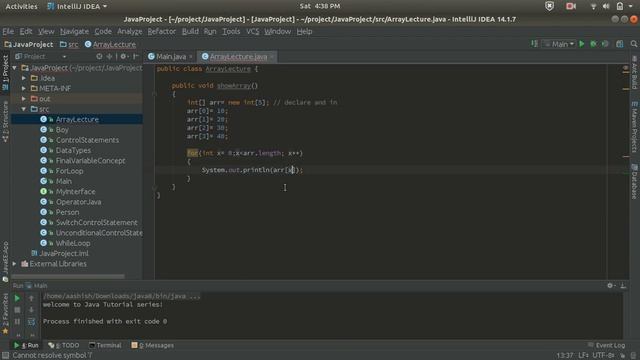This screenshot has width=640, height=360.
Task: Open the Database side panel
Action: [634, 181]
